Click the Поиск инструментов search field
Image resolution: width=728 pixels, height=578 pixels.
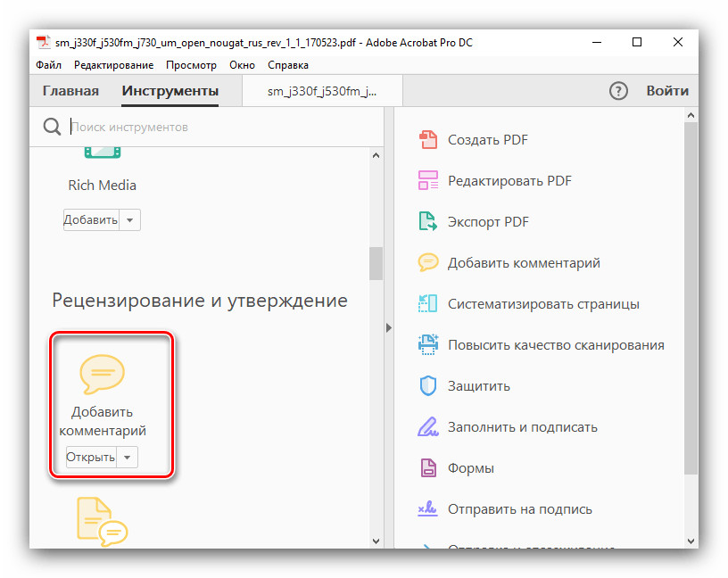click(x=214, y=128)
